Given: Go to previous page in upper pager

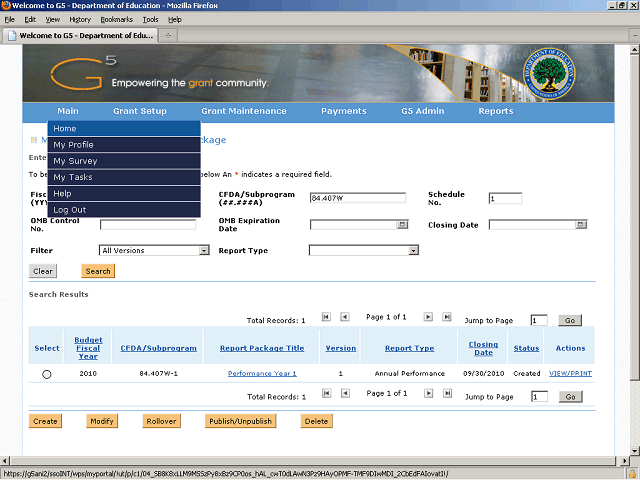Looking at the screenshot, I should (345, 317).
